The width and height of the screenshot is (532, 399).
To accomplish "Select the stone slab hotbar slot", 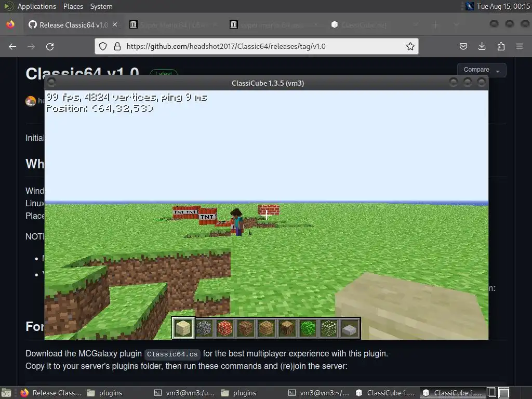I will pos(350,328).
